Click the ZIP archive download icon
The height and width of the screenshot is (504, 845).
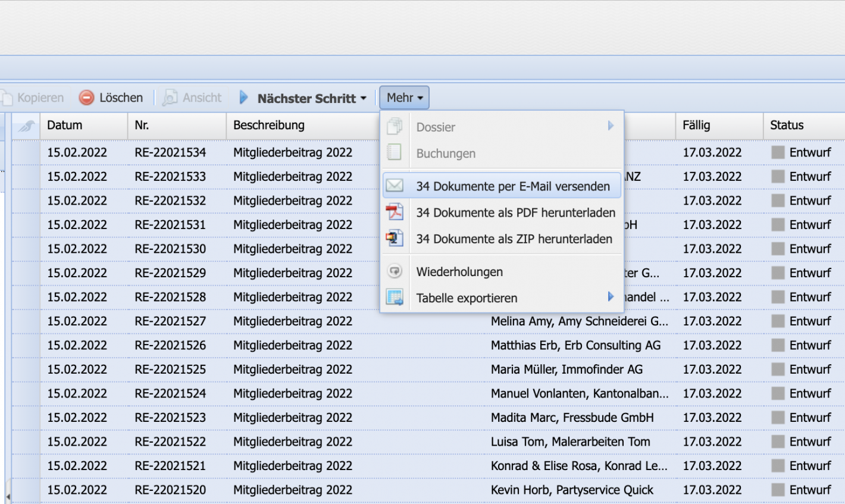click(394, 239)
